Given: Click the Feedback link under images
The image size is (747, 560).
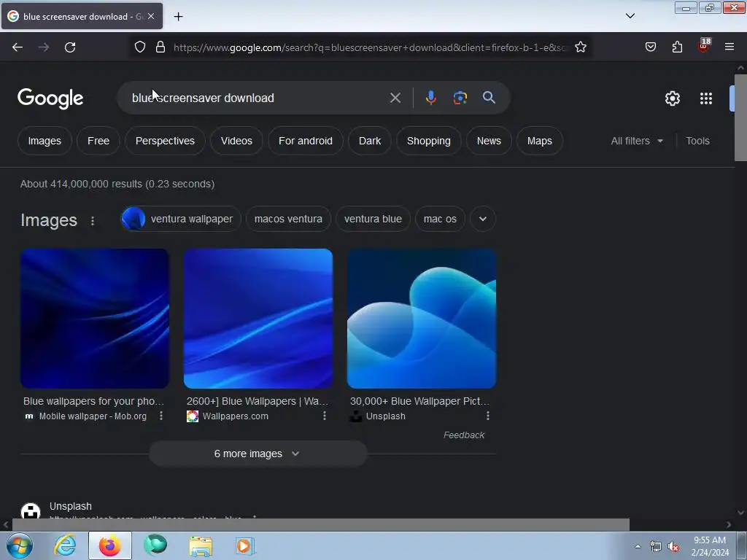Looking at the screenshot, I should click(x=463, y=435).
